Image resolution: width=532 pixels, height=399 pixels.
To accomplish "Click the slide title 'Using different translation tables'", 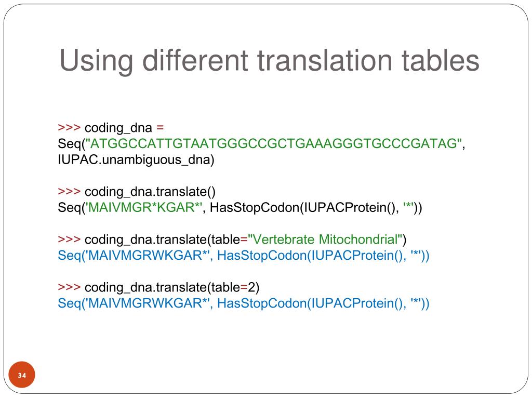I will (x=269, y=61).
